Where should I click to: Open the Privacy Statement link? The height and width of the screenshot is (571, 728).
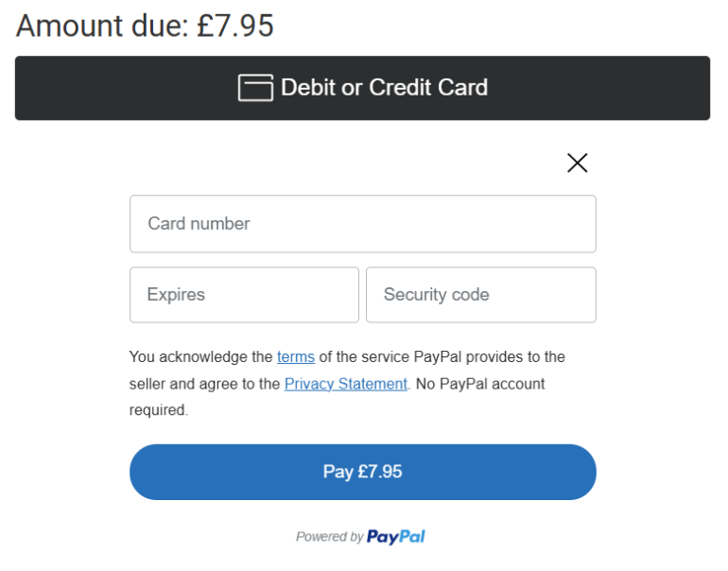(346, 384)
